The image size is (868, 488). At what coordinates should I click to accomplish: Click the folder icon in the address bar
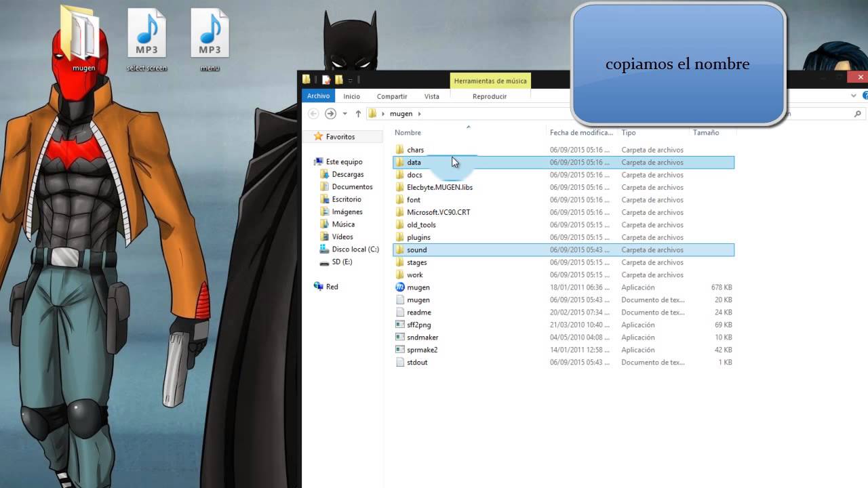372,114
